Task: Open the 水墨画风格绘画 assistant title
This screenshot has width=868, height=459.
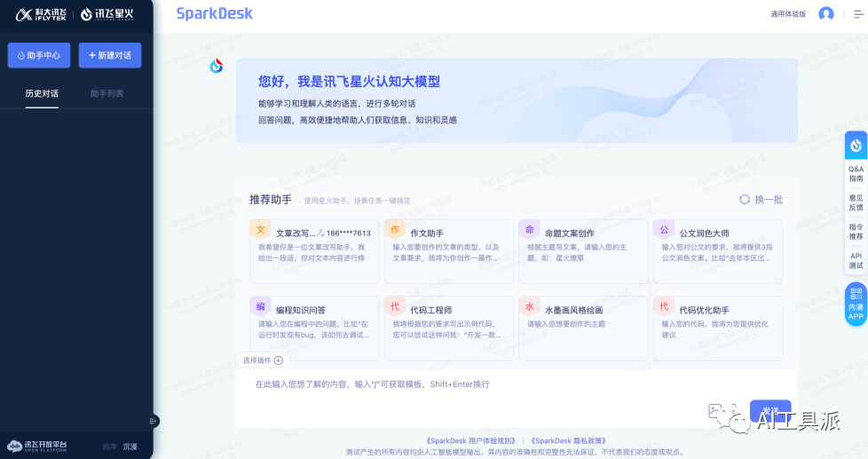Action: 574,310
